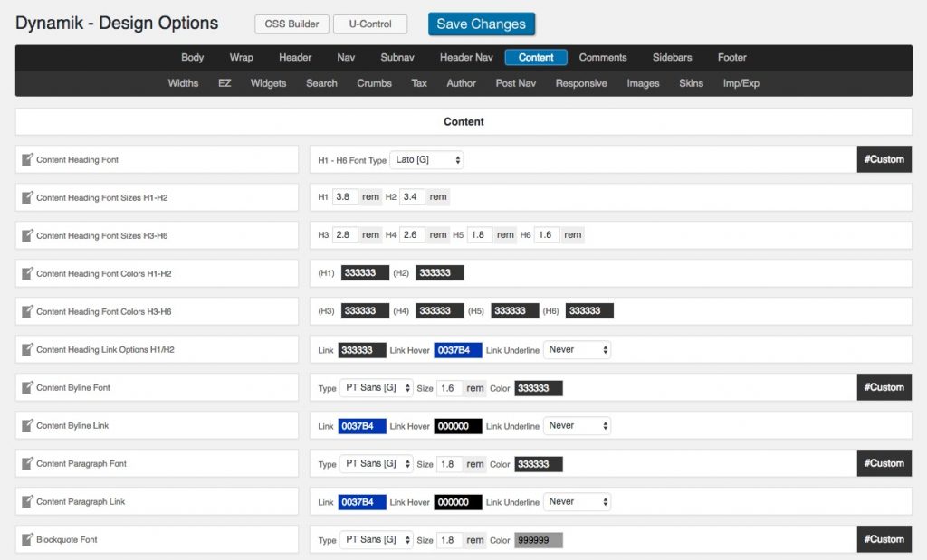Switch to the Wrap tab
The height and width of the screenshot is (560, 927).
click(x=241, y=57)
